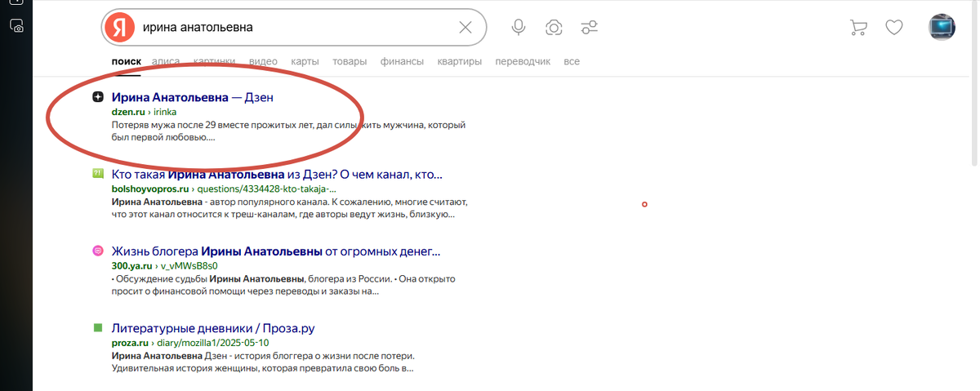This screenshot has height=391, width=980.
Task: Switch to the «финансы» tab
Action: coord(402,61)
